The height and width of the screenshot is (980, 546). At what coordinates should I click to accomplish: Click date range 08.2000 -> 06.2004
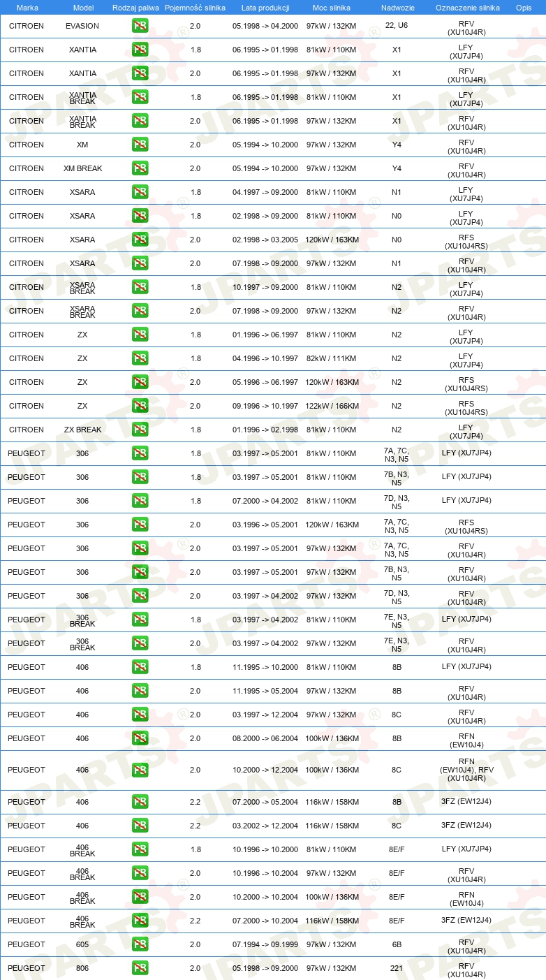[x=265, y=738]
